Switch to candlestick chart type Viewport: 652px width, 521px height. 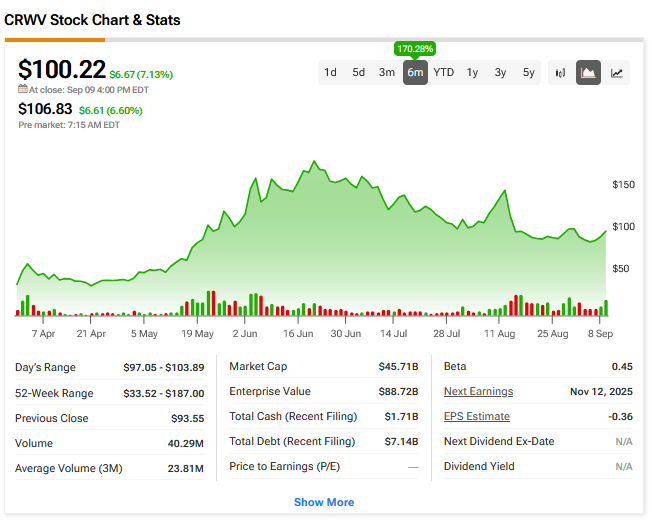coord(560,72)
